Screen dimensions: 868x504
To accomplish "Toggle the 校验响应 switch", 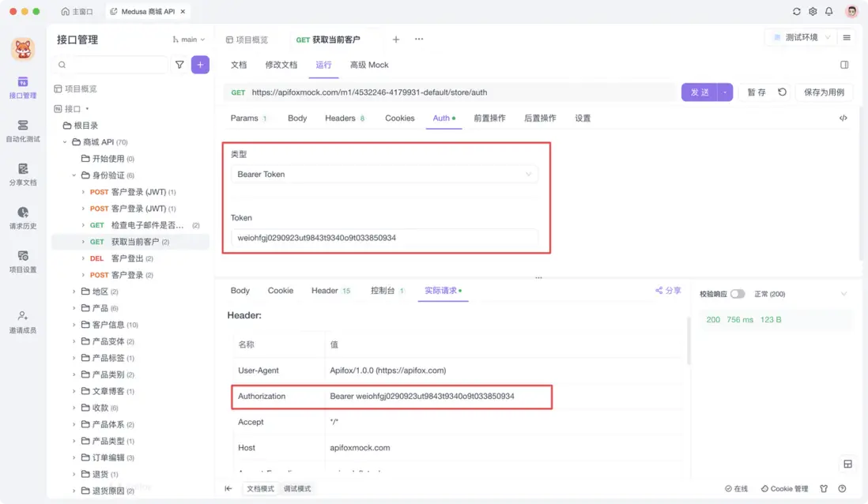I will 738,292.
